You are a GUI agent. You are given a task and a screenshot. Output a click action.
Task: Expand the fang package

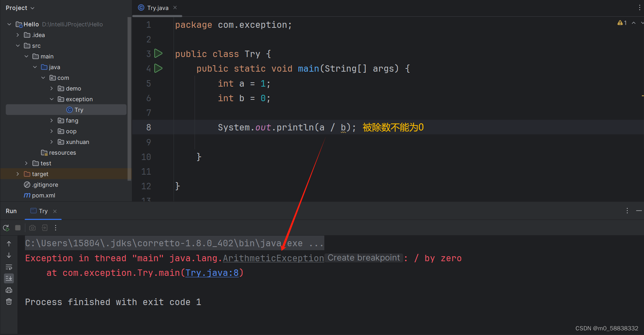pos(52,120)
